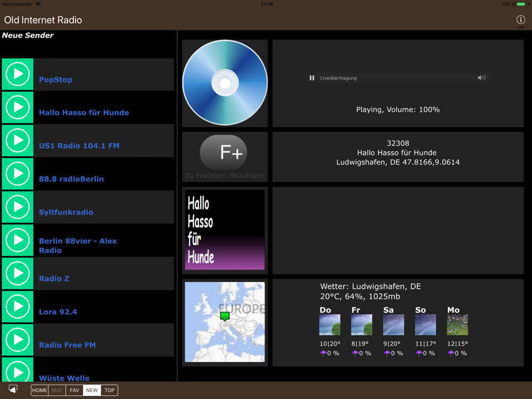Play the Radio Z station
This screenshot has height=399, width=532.
point(18,273)
